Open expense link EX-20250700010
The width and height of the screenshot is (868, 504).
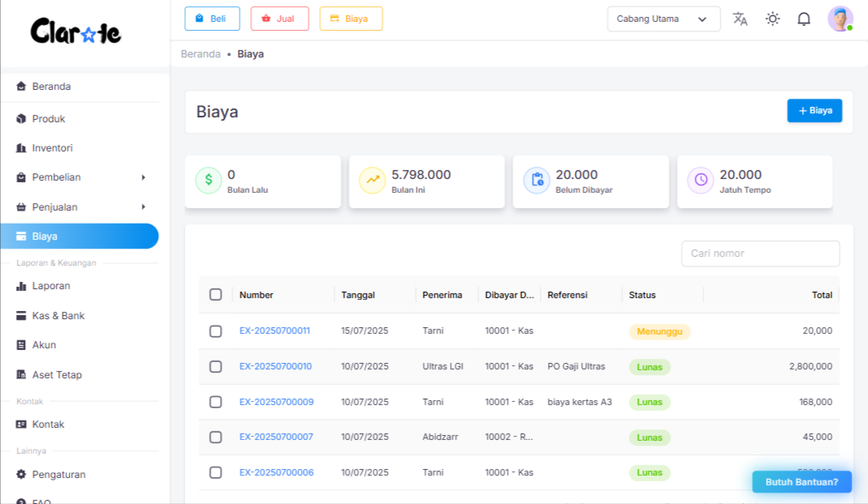tap(275, 367)
